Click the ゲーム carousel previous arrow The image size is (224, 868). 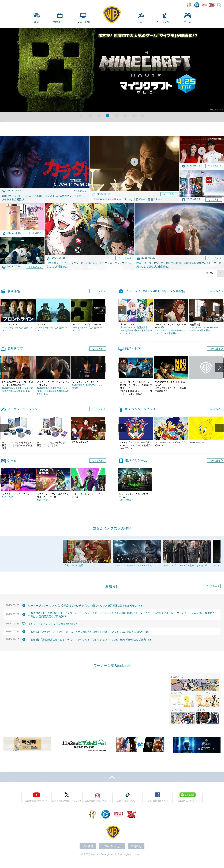(4, 479)
